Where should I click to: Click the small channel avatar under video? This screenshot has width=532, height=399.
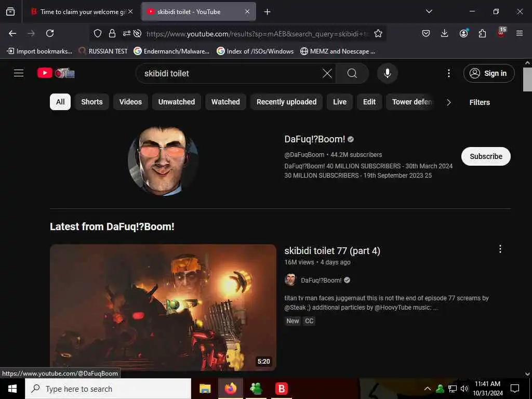point(290,280)
